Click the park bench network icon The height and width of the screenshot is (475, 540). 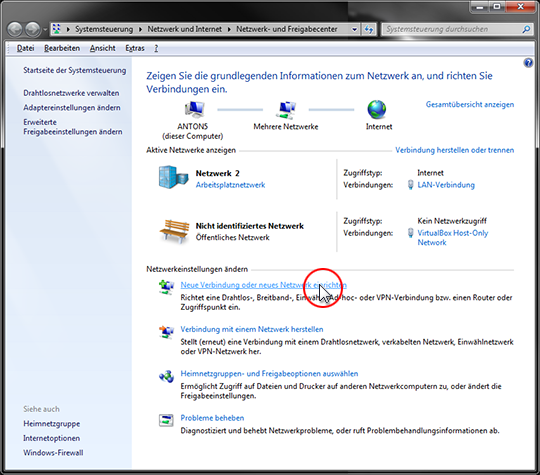[x=174, y=231]
